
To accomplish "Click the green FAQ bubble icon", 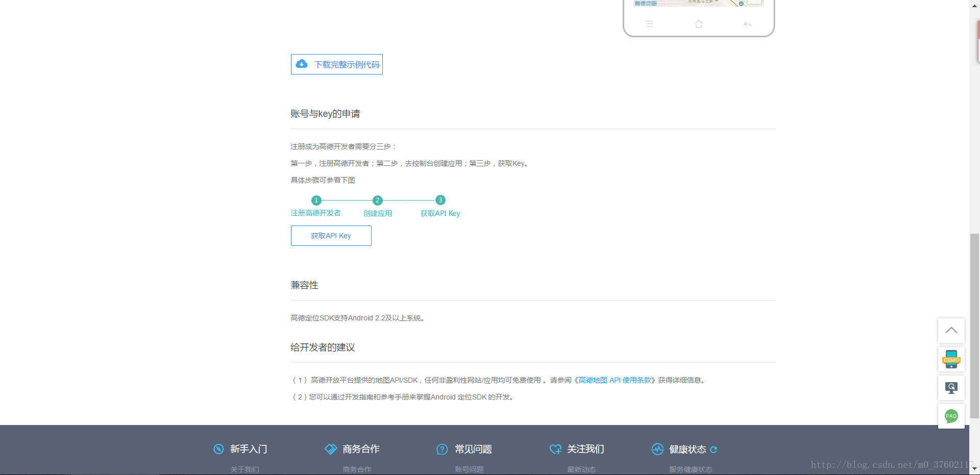I will tap(951, 416).
